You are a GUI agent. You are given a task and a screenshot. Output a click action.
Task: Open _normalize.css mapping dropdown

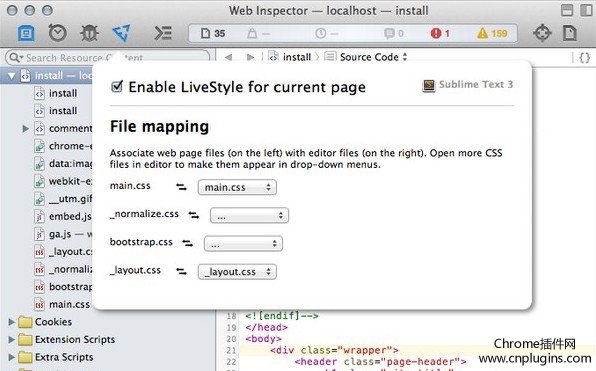(x=249, y=216)
